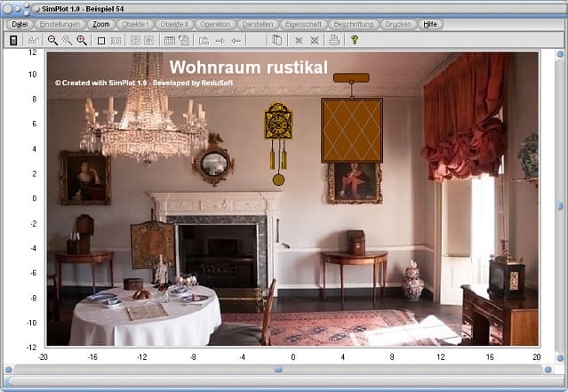Screen dimensions: 568x392
Task: Click the vertical slider handle on right edge
Action: coord(559,204)
